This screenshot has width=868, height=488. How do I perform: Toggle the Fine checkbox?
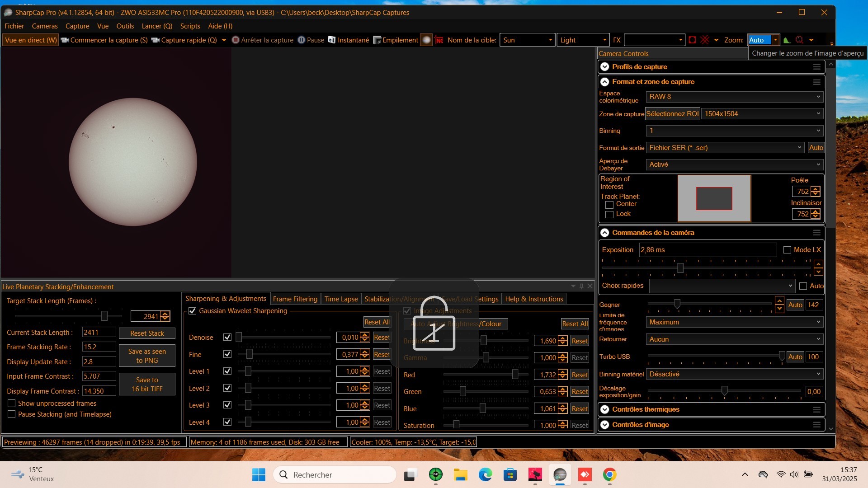tap(227, 355)
